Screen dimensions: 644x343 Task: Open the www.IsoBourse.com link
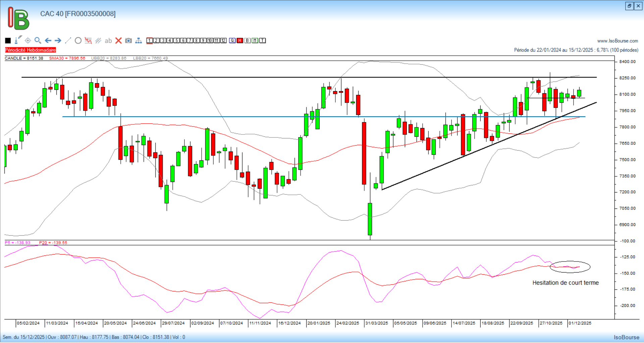coord(618,41)
